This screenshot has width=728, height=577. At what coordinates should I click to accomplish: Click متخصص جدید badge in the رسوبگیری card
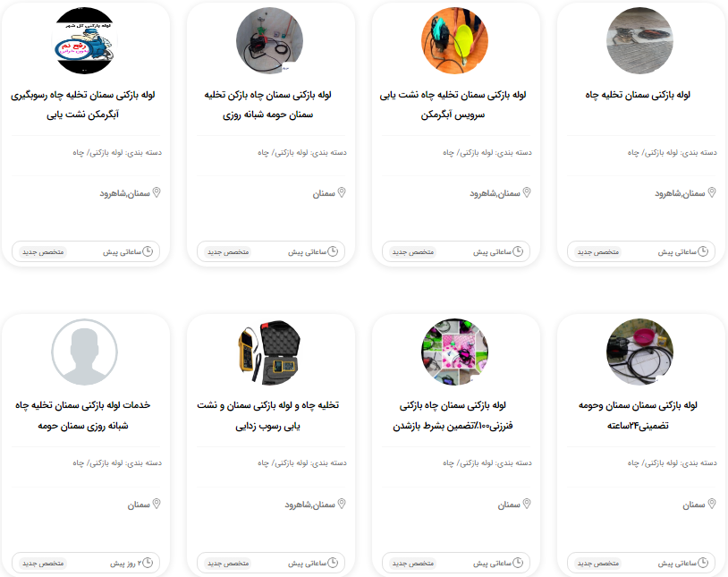pyautogui.click(x=43, y=251)
